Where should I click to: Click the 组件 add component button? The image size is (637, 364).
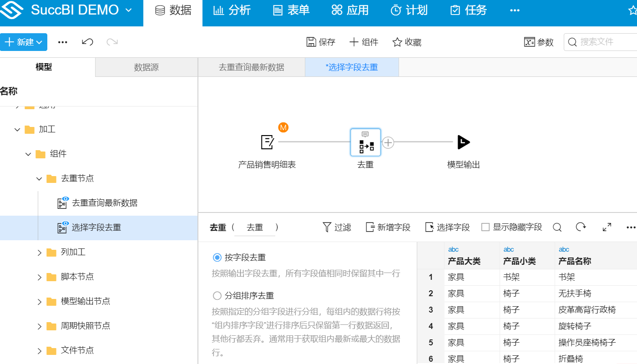tap(364, 42)
